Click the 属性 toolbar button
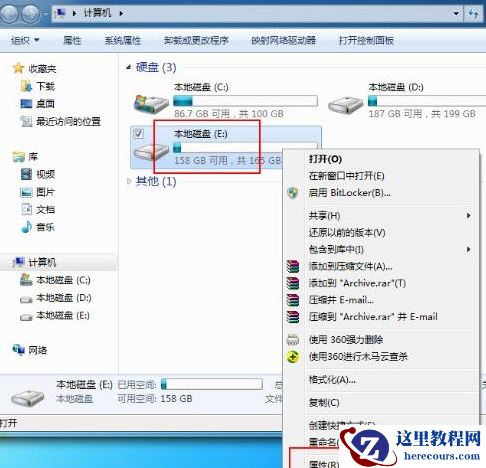The height and width of the screenshot is (468, 486). click(x=72, y=41)
